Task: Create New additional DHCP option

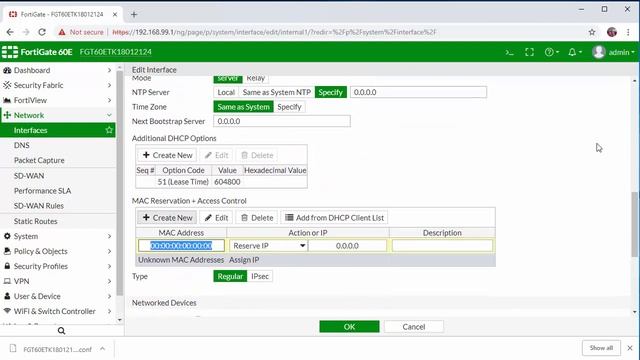Action: pyautogui.click(x=167, y=155)
